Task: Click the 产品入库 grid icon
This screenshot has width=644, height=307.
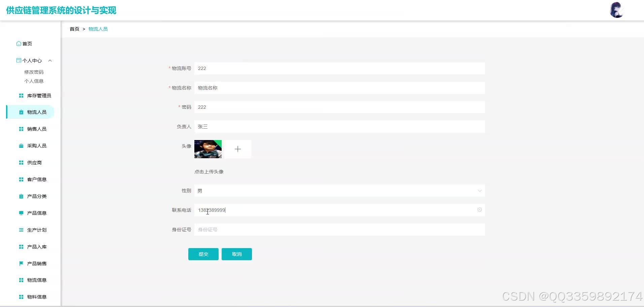Action: (21, 247)
